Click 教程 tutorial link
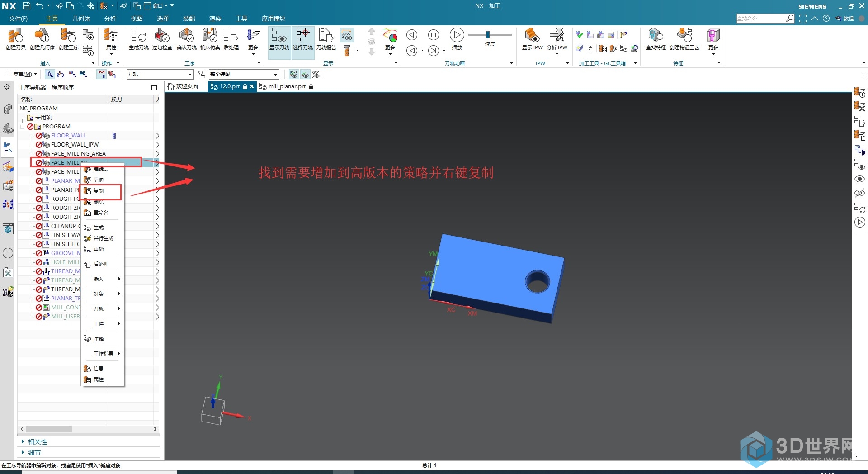This screenshot has width=868, height=474. [844, 19]
